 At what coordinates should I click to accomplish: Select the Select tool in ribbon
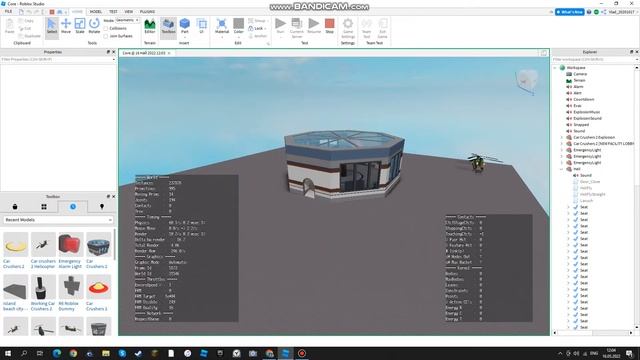click(x=52, y=28)
